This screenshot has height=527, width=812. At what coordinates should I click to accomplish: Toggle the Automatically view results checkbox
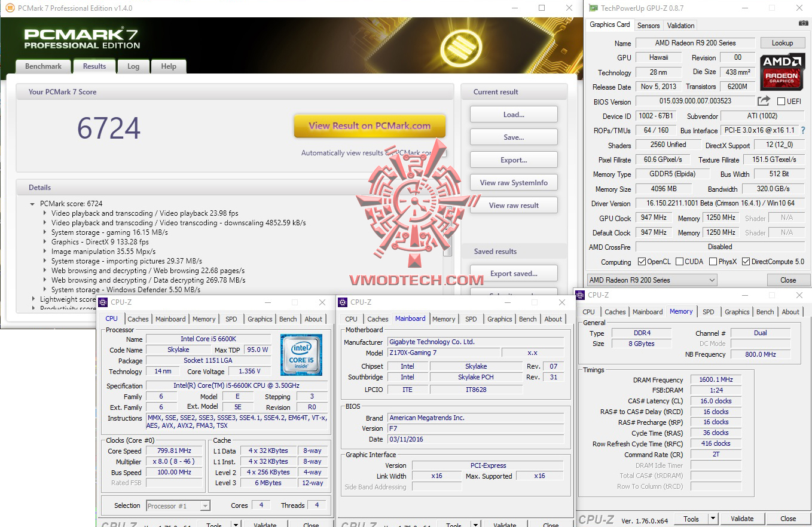(x=442, y=153)
